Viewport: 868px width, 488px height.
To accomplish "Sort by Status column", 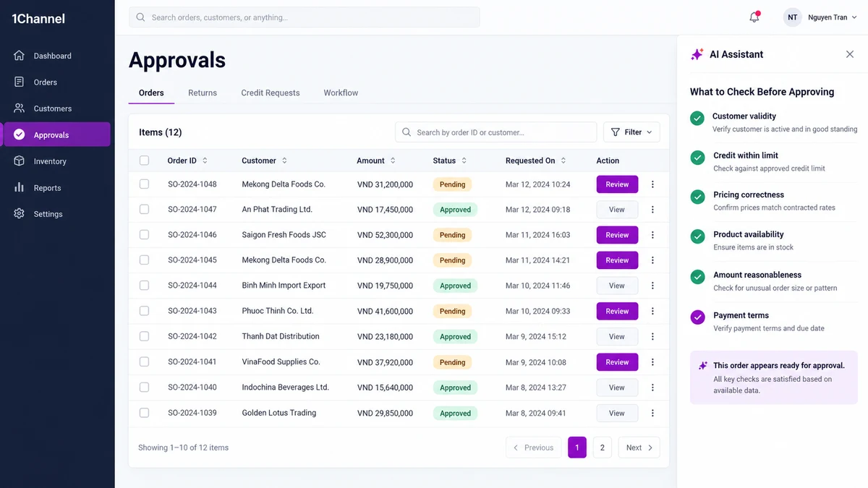I will click(x=464, y=160).
